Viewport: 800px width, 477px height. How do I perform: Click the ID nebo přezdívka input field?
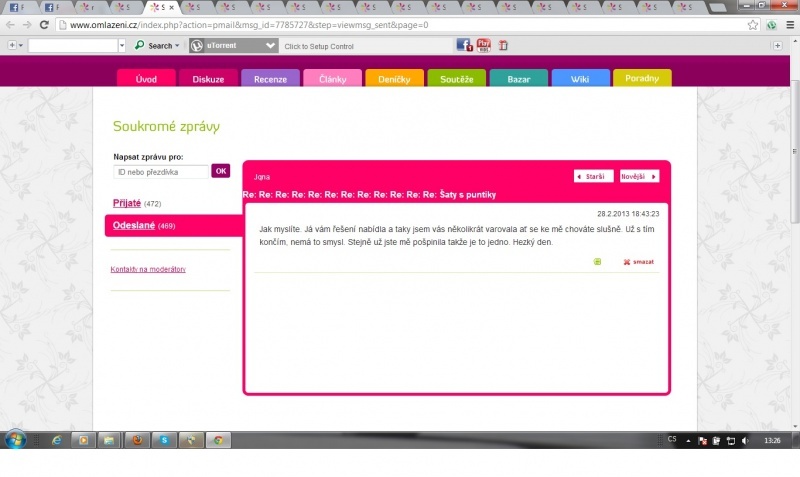(160, 172)
